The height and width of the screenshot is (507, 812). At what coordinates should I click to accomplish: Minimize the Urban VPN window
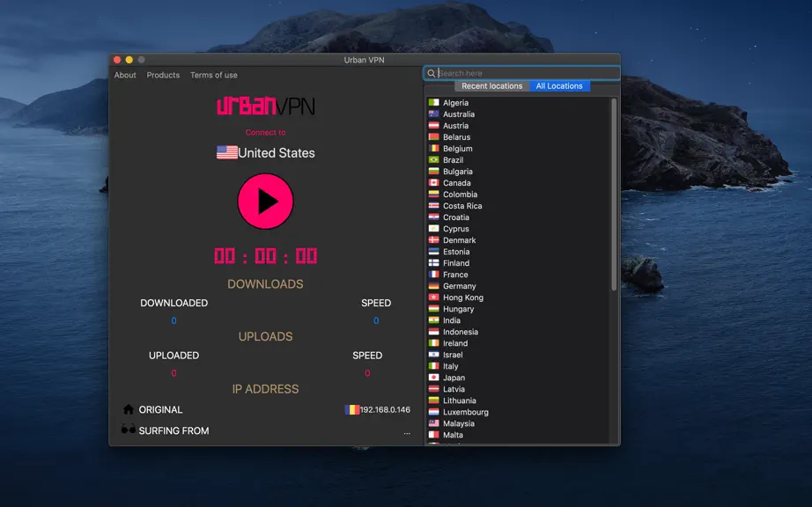pyautogui.click(x=129, y=60)
